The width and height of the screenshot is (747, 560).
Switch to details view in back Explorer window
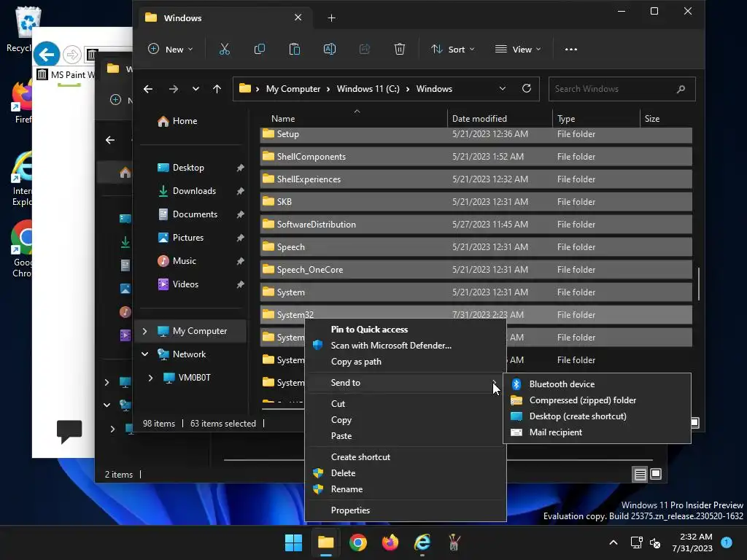coord(640,474)
